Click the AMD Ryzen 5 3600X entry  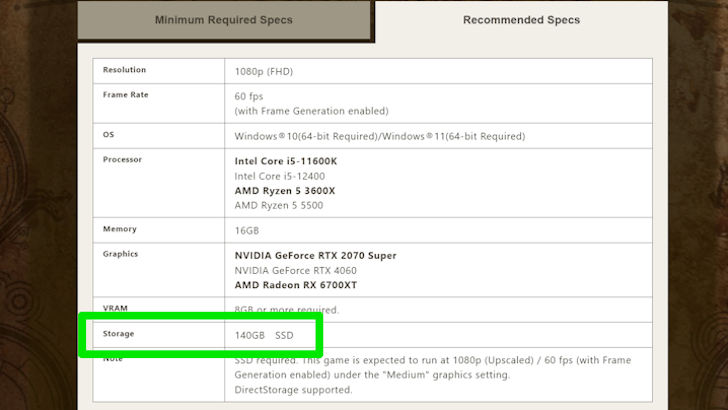[285, 190]
